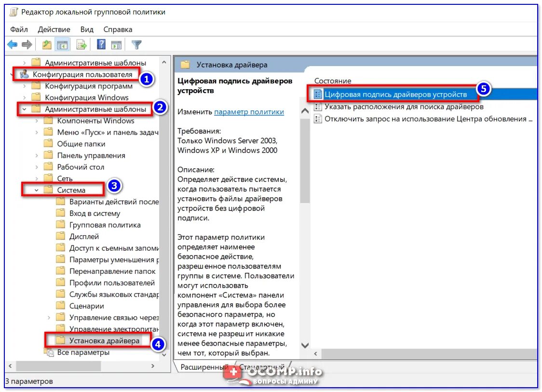
Task: Click description pane scroll up chevron
Action: (305, 111)
